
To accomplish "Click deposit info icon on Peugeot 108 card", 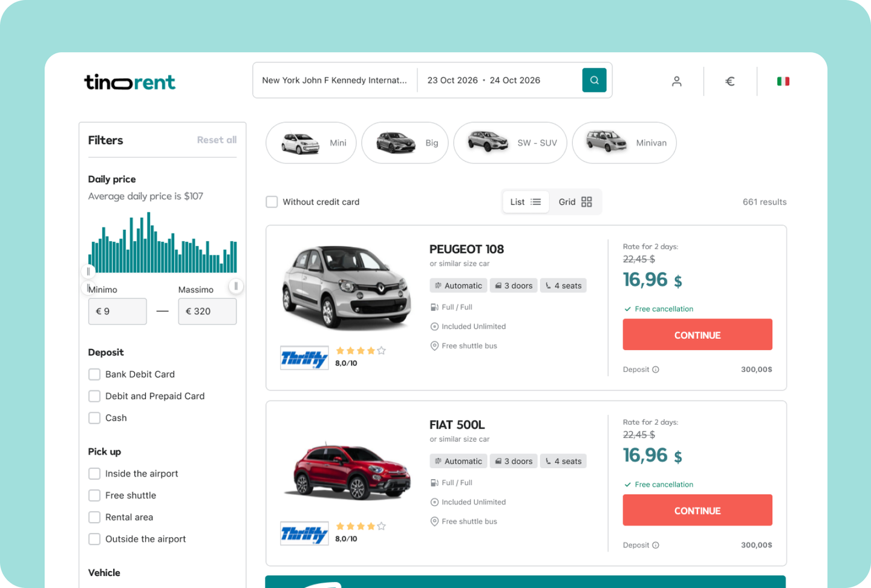I will [x=656, y=370].
